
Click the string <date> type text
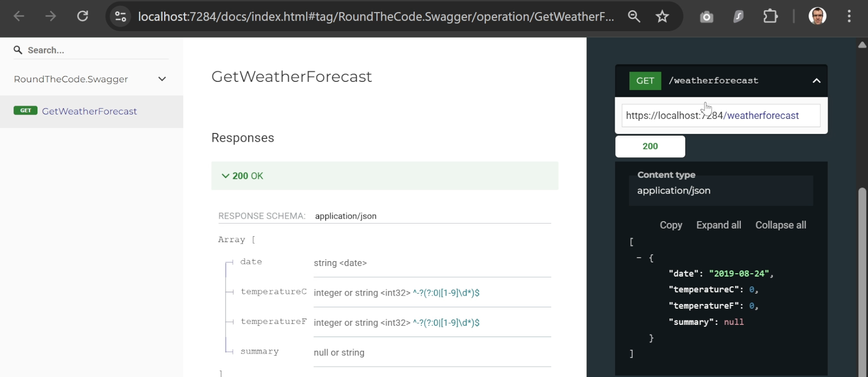point(340,263)
